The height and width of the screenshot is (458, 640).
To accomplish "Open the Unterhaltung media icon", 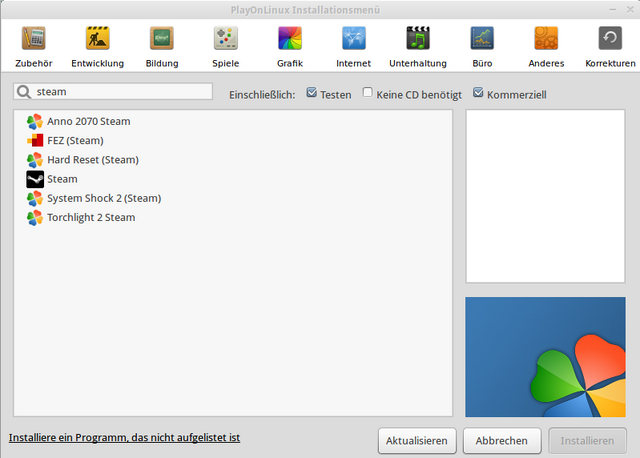I will click(x=418, y=38).
